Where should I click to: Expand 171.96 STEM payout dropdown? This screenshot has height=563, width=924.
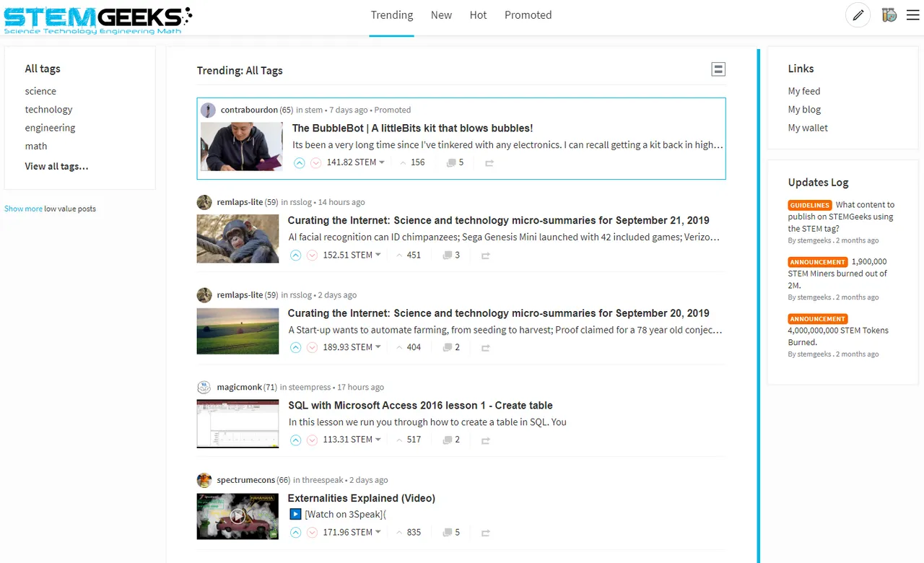pyautogui.click(x=352, y=532)
